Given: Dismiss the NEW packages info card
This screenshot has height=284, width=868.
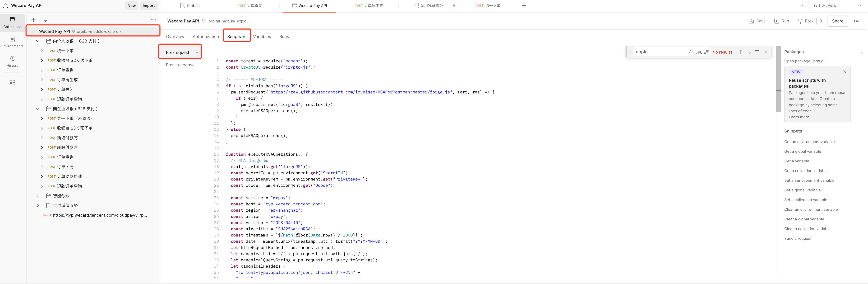Looking at the screenshot, I should point(845,72).
